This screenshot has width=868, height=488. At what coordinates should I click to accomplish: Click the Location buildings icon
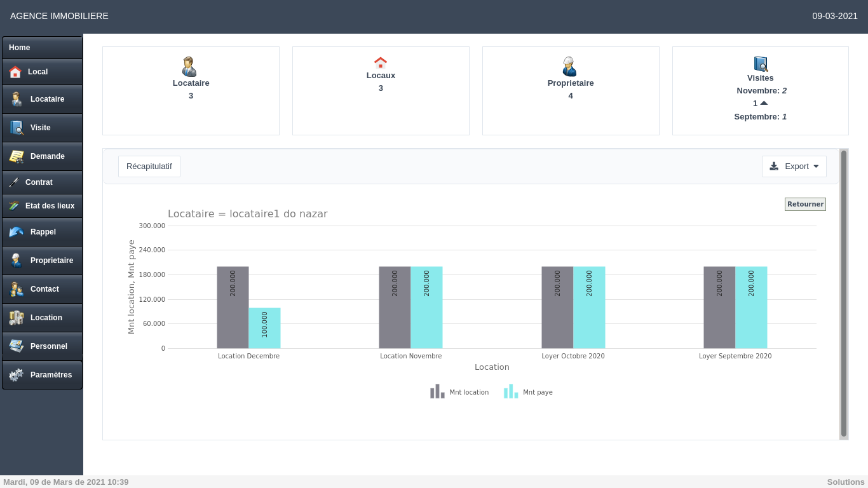click(17, 318)
